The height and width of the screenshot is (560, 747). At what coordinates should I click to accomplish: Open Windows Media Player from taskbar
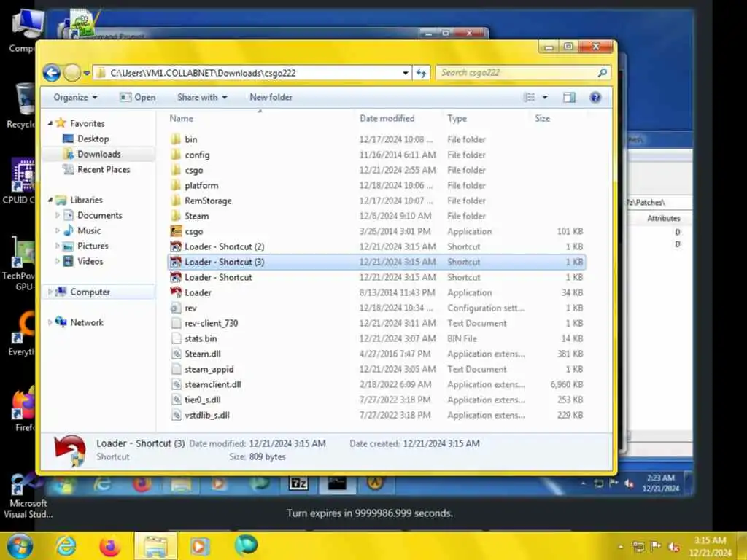[x=200, y=545]
